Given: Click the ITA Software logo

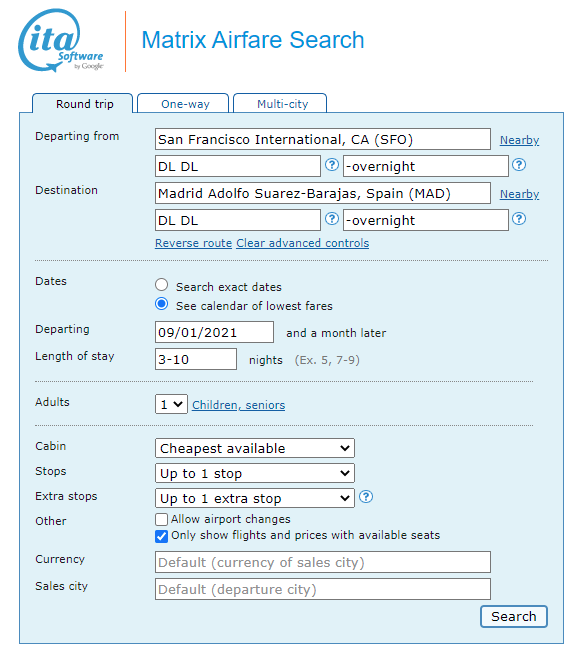Looking at the screenshot, I should [x=61, y=41].
